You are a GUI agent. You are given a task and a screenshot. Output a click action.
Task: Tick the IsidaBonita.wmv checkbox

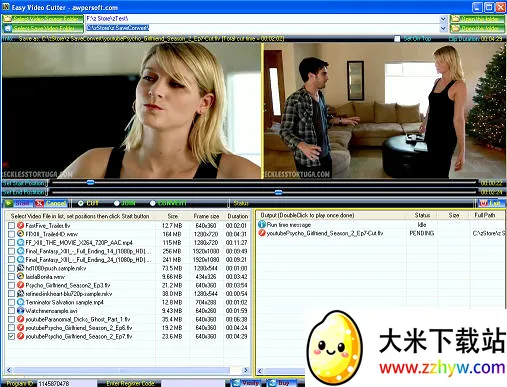click(11, 277)
